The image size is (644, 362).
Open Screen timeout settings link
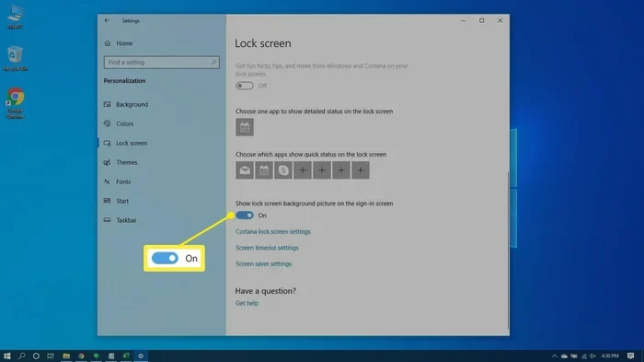coord(267,248)
